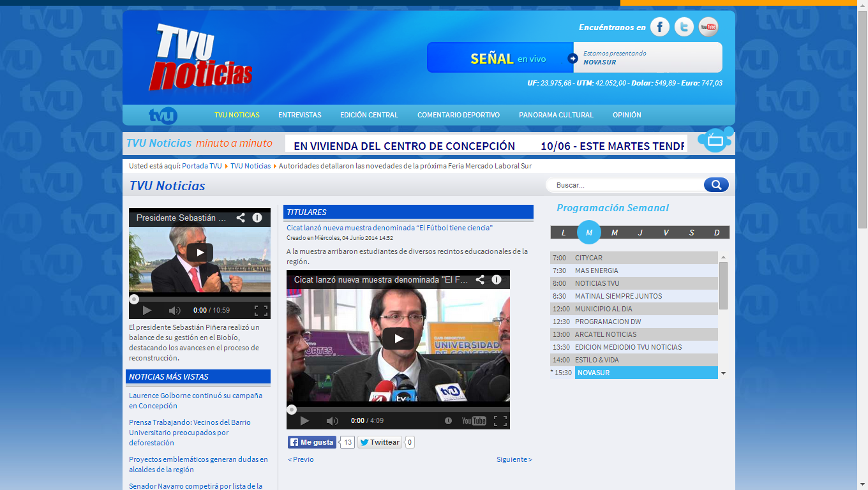Click schedule list scroll up arrow
The image size is (868, 490).
pyautogui.click(x=723, y=257)
